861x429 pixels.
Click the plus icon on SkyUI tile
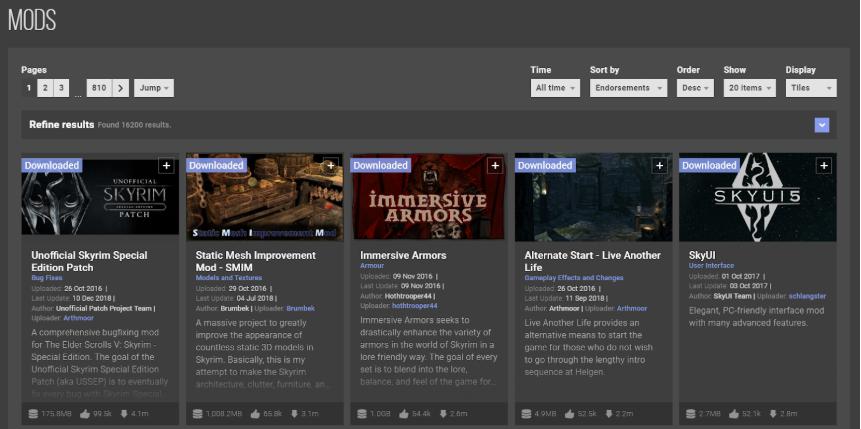(x=824, y=166)
